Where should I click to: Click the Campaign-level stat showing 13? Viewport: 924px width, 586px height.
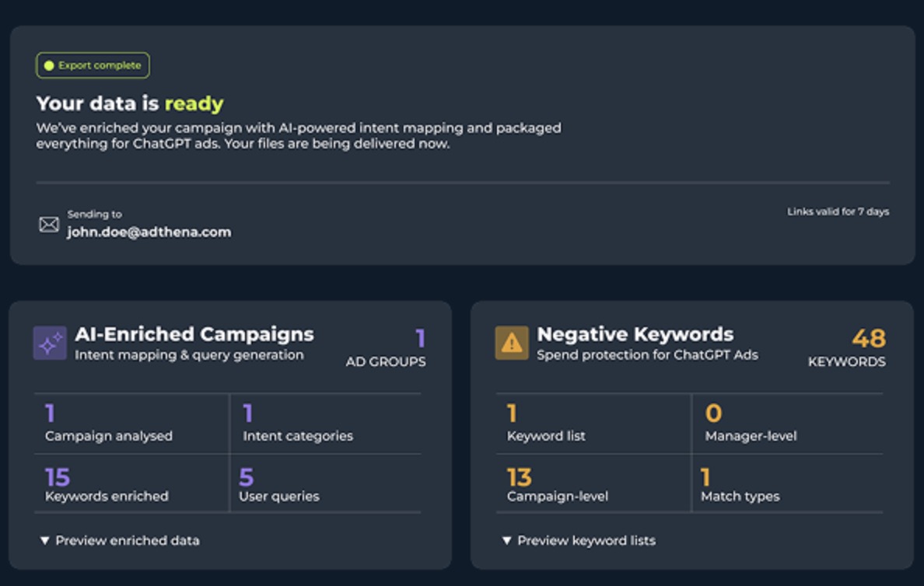[x=593, y=483]
